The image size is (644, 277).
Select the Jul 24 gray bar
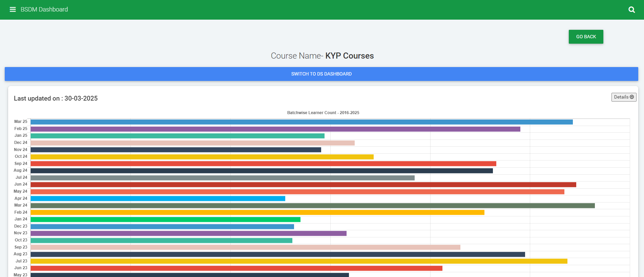[x=223, y=178]
